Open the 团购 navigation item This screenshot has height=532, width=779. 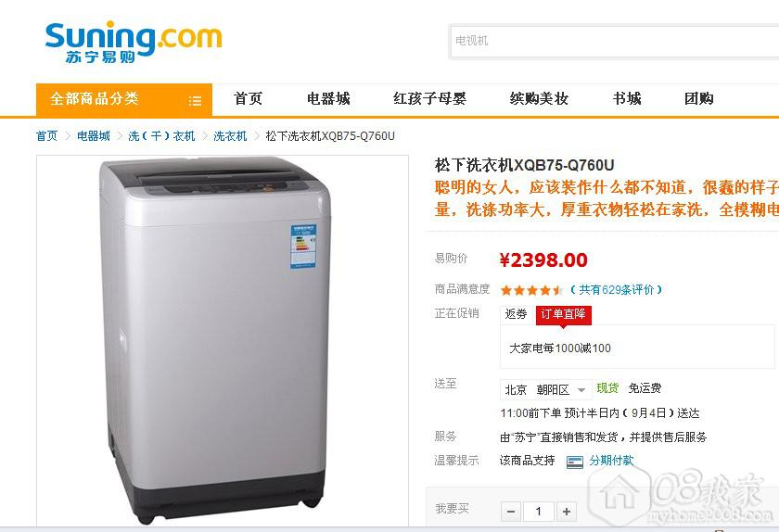click(699, 99)
